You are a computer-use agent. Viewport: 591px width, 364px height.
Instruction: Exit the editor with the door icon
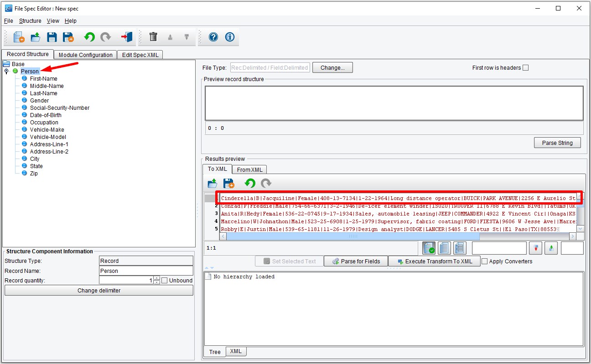pyautogui.click(x=126, y=37)
